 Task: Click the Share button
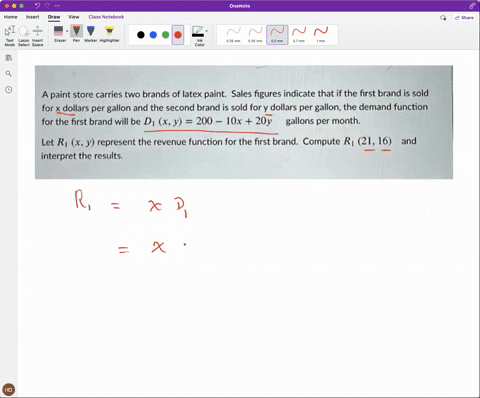[464, 18]
